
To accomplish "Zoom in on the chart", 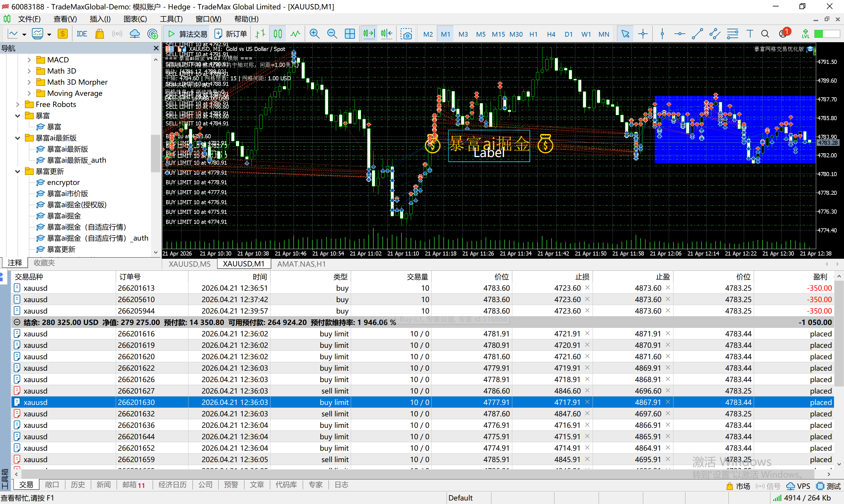I will click(x=314, y=34).
